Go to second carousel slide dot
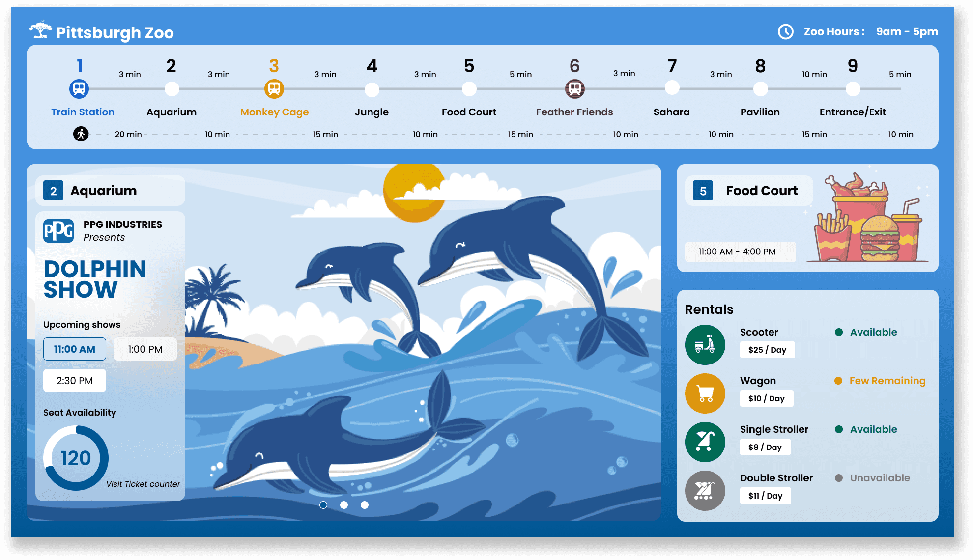Viewport: 973px width, 560px height. [x=344, y=505]
